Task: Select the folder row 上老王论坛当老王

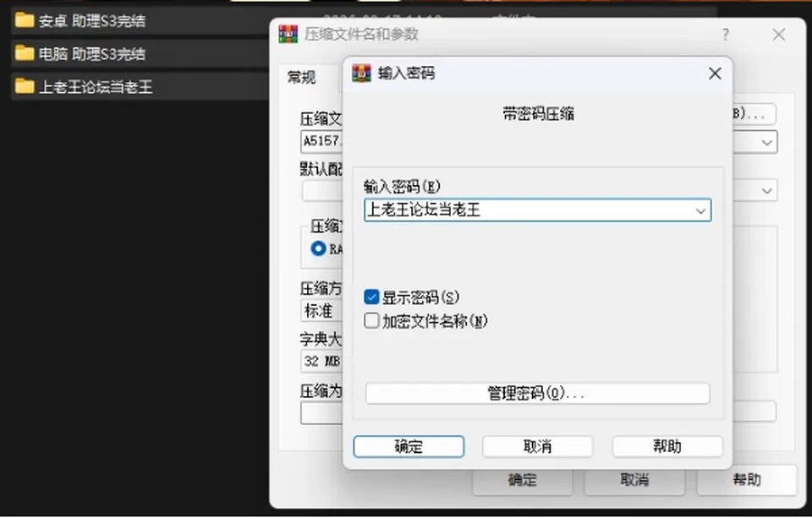Action: pos(140,86)
